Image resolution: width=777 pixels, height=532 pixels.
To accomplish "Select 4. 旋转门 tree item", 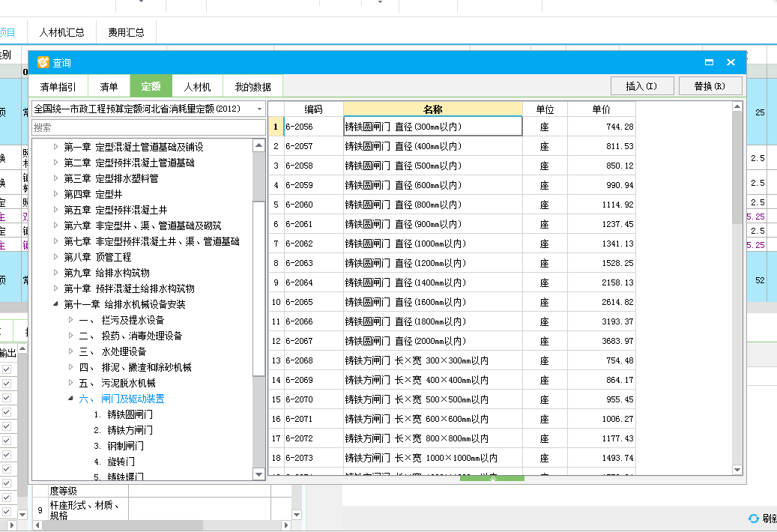I will tap(115, 462).
